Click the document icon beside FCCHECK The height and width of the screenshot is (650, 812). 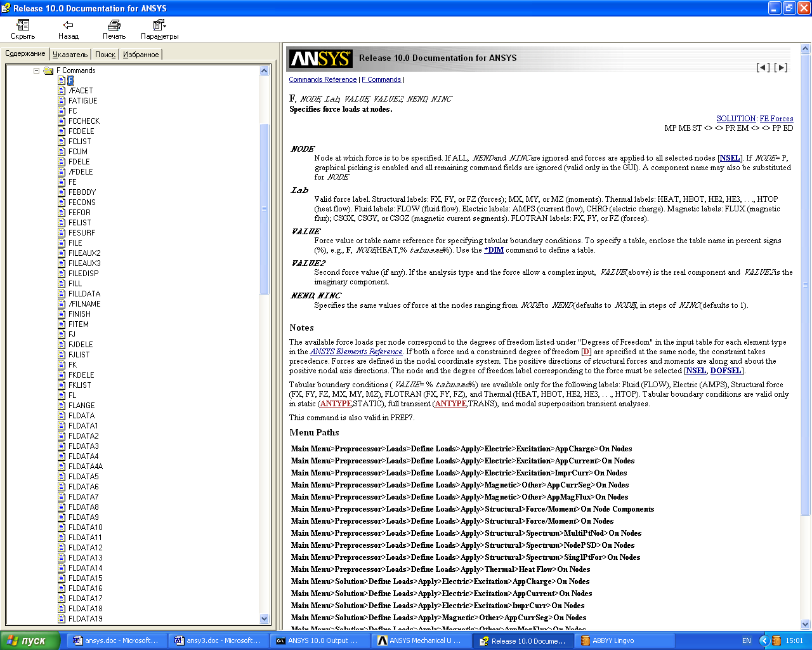(62, 121)
